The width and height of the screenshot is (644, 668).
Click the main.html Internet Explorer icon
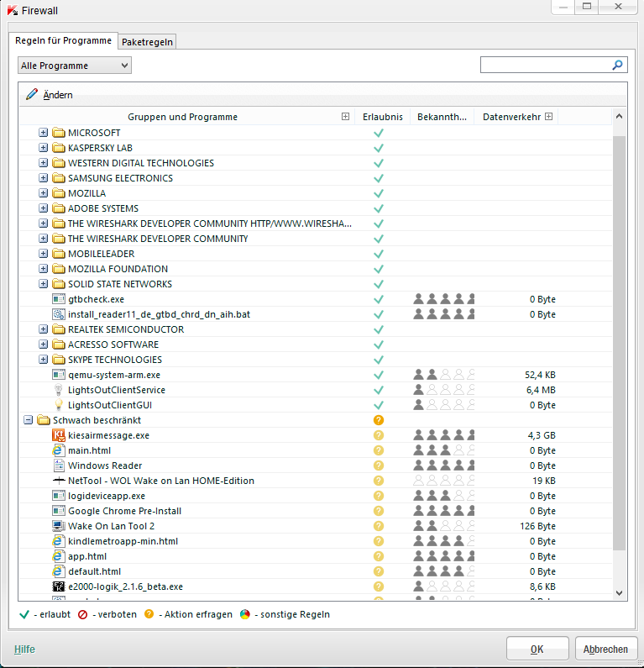click(x=58, y=450)
